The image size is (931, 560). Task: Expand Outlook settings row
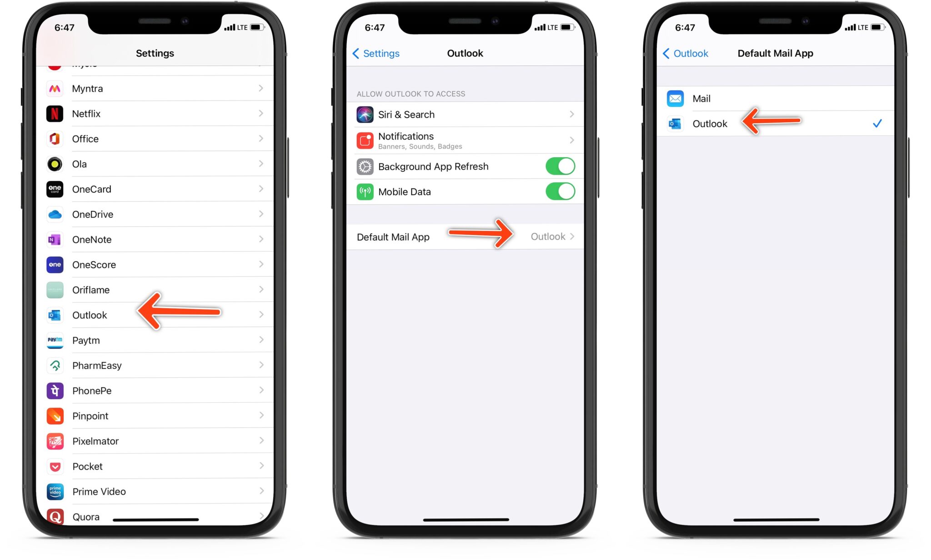[x=154, y=315]
